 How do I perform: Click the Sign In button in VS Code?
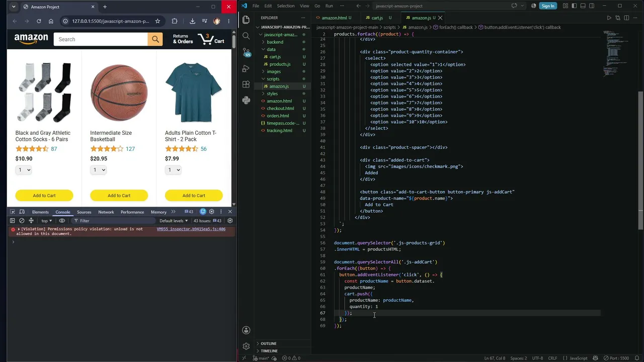point(547,6)
